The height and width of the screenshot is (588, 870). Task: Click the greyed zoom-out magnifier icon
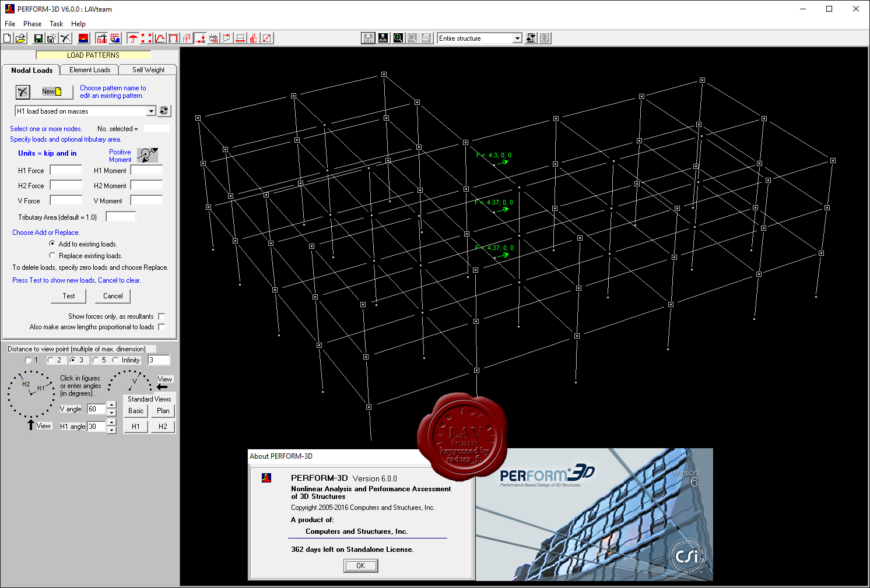point(412,38)
